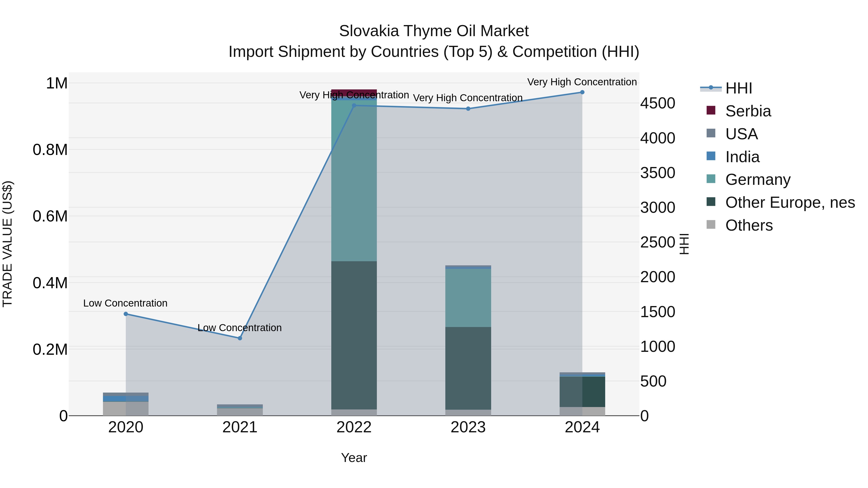Click the Others segment of 2020 bar

pos(126,408)
